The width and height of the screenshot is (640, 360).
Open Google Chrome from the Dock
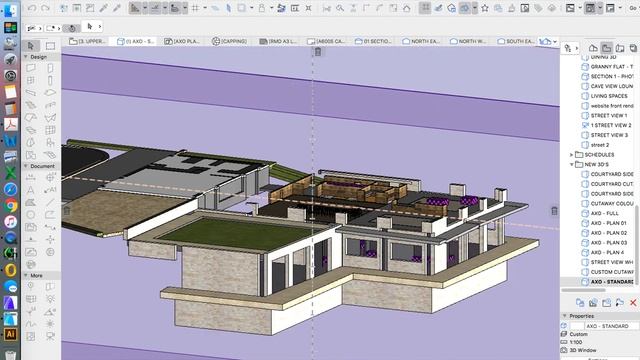click(11, 206)
